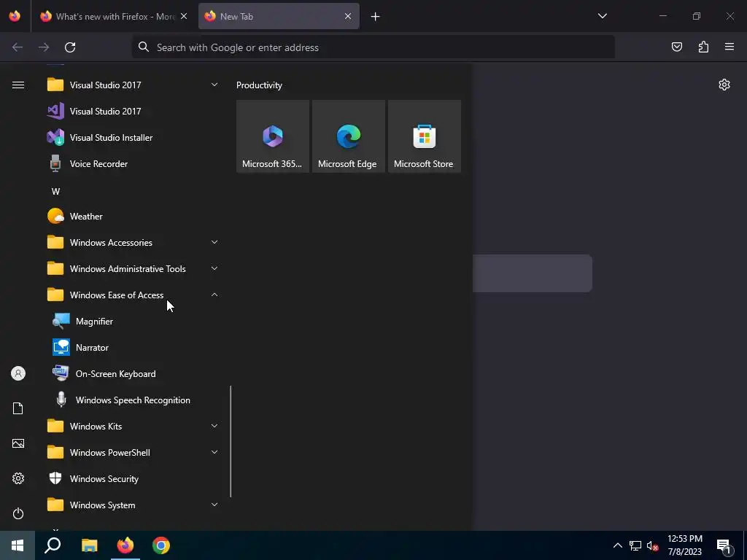Switch to Firefox on taskbar
747x560 pixels.
(125, 545)
